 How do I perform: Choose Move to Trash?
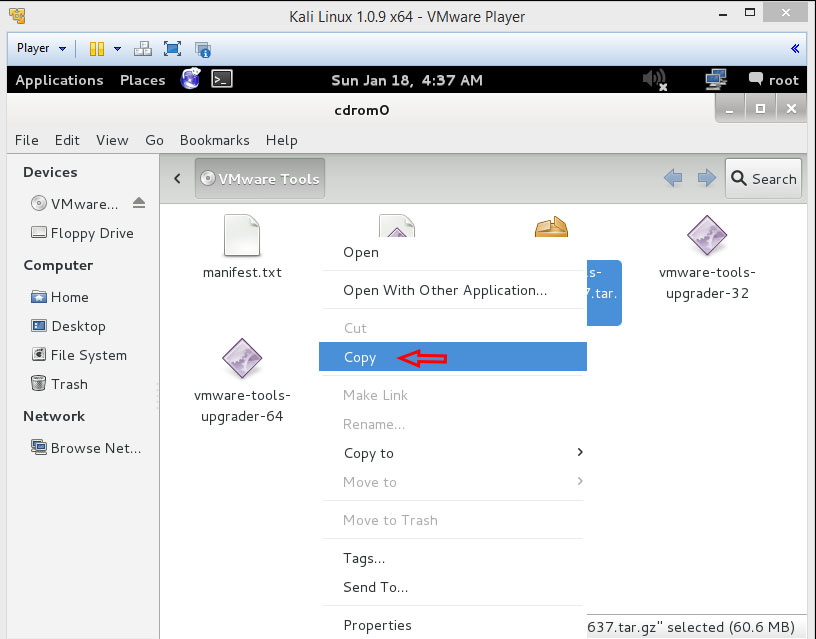tap(453, 520)
